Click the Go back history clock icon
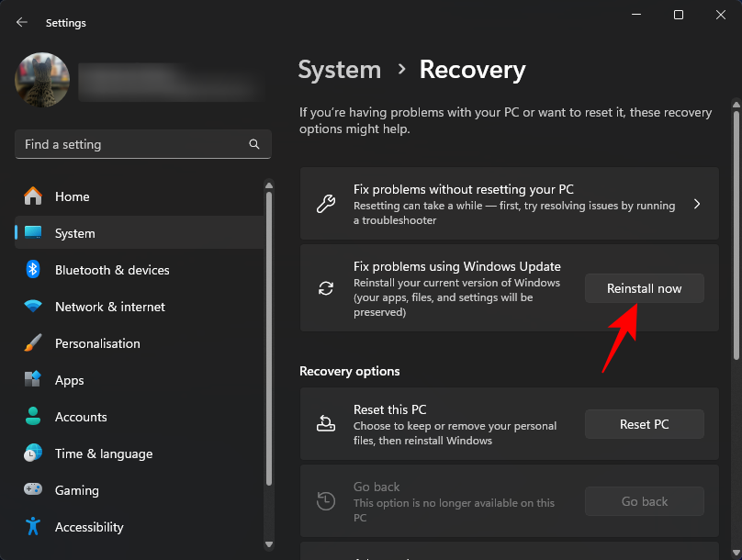 click(326, 501)
